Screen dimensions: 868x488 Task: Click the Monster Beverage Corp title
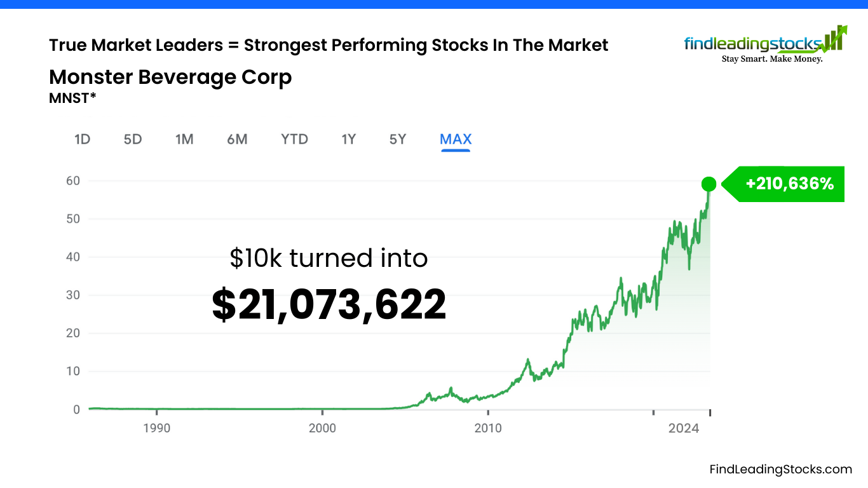point(170,77)
